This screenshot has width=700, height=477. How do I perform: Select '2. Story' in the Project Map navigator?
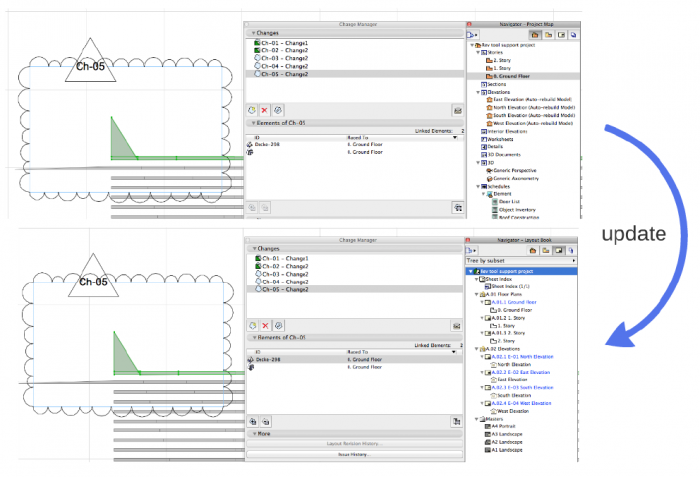coord(498,60)
